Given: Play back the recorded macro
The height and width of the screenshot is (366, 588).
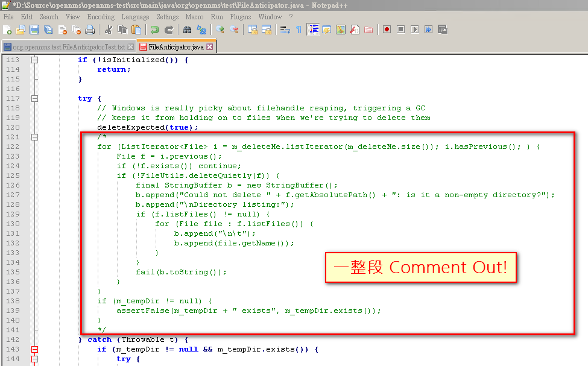Looking at the screenshot, I should (415, 30).
